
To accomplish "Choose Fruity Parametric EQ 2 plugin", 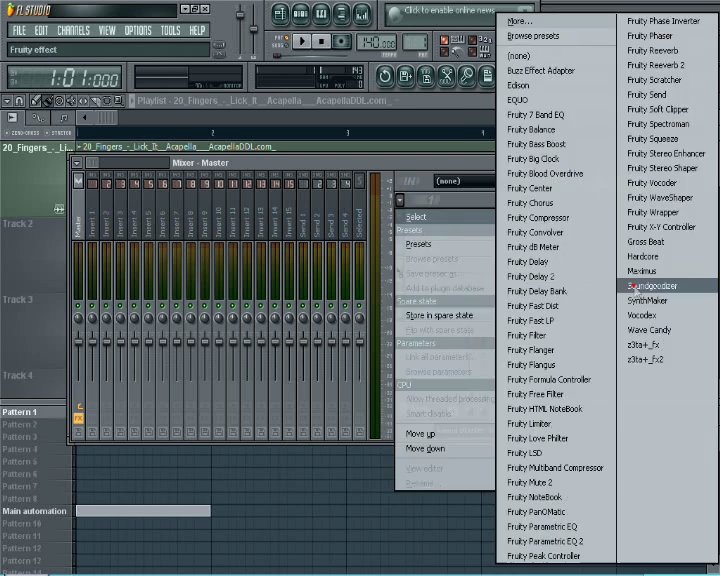I will [x=556, y=541].
